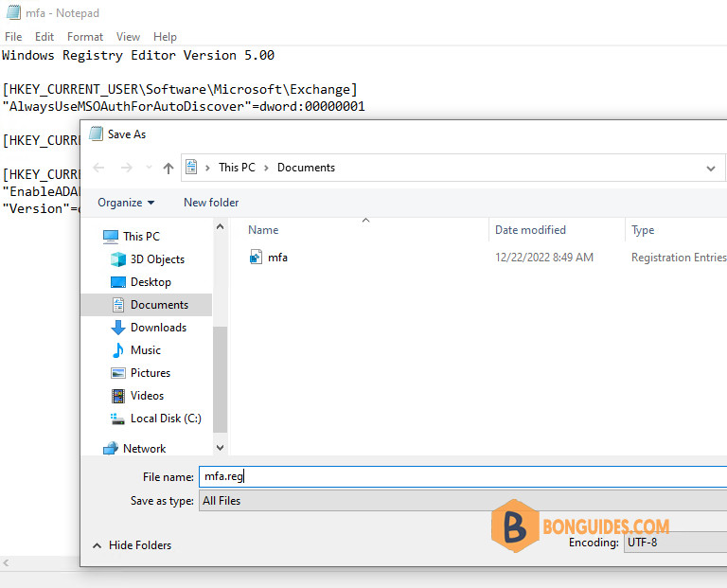727x588 pixels.
Task: Focus the File name field
Action: point(463,476)
